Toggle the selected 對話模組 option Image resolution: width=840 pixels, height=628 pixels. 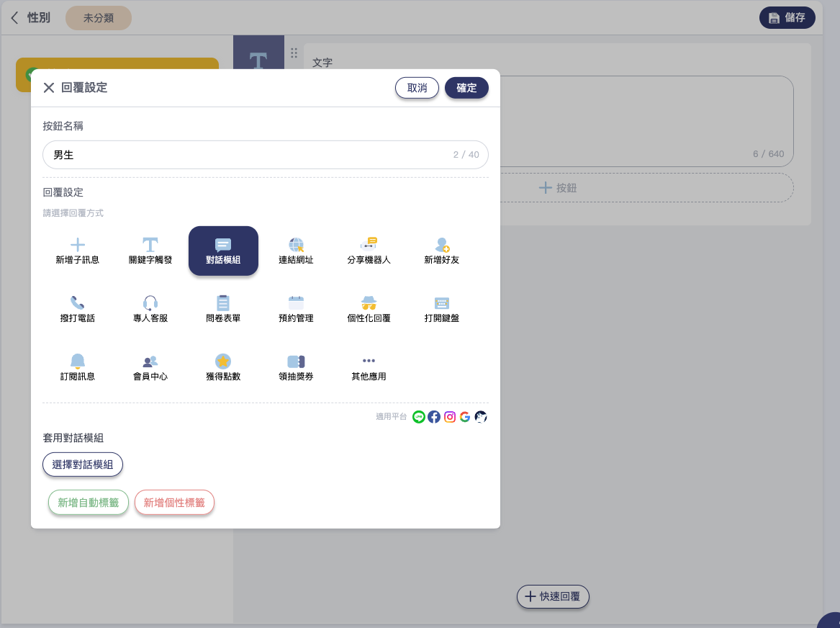click(223, 251)
